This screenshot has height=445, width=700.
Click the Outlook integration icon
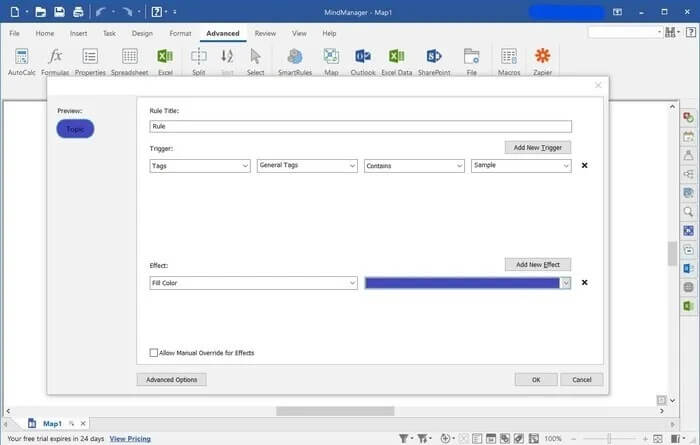[363, 62]
